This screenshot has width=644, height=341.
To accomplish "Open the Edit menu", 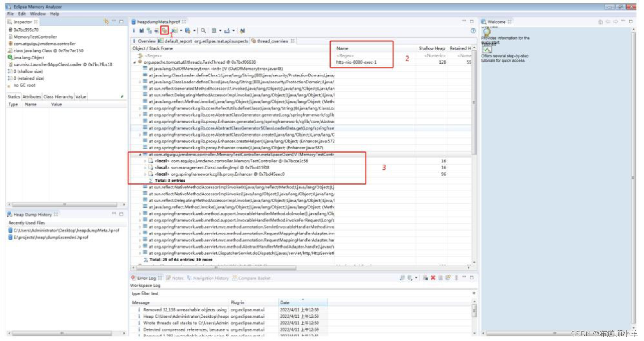I will [x=22, y=14].
